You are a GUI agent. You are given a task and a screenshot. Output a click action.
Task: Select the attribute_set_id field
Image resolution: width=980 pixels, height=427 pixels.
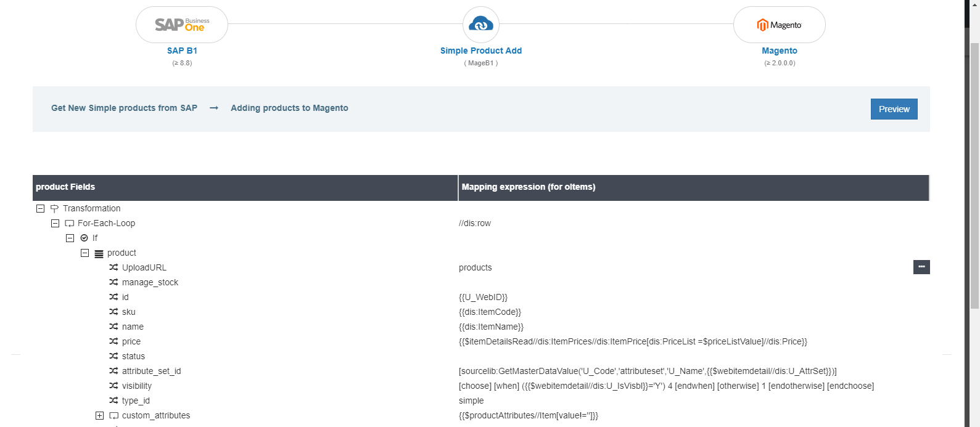(x=151, y=371)
